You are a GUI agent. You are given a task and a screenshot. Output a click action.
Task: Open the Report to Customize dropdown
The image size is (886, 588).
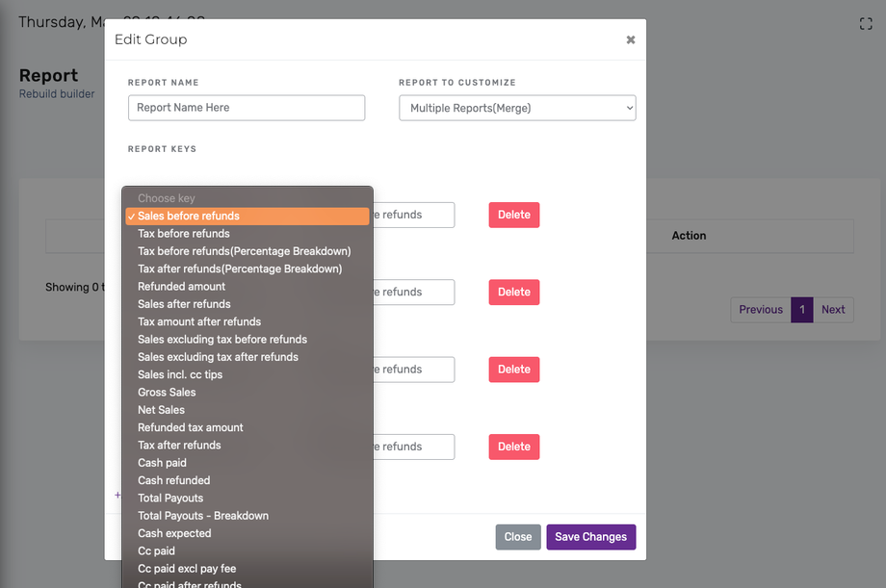[517, 108]
